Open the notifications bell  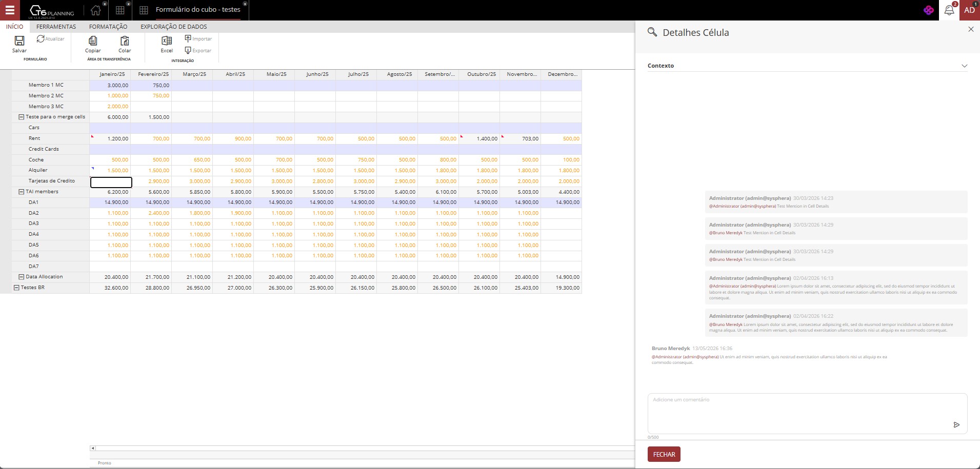(949, 10)
